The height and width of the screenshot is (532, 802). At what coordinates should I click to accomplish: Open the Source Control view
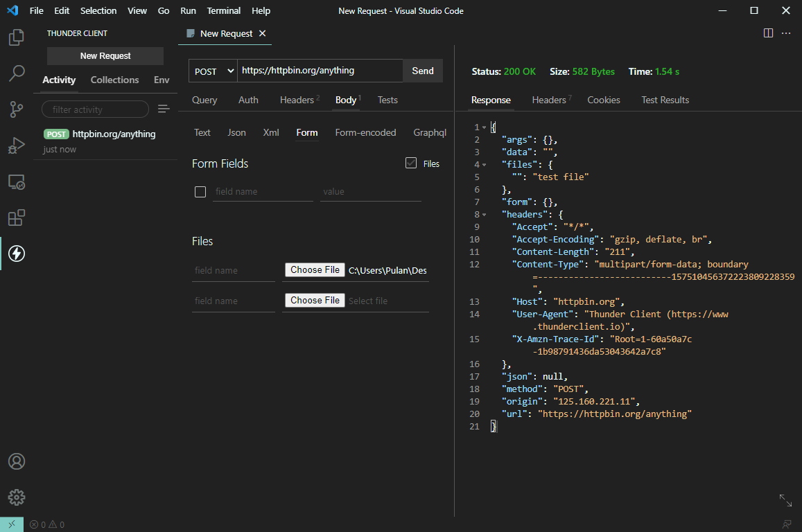click(16, 109)
